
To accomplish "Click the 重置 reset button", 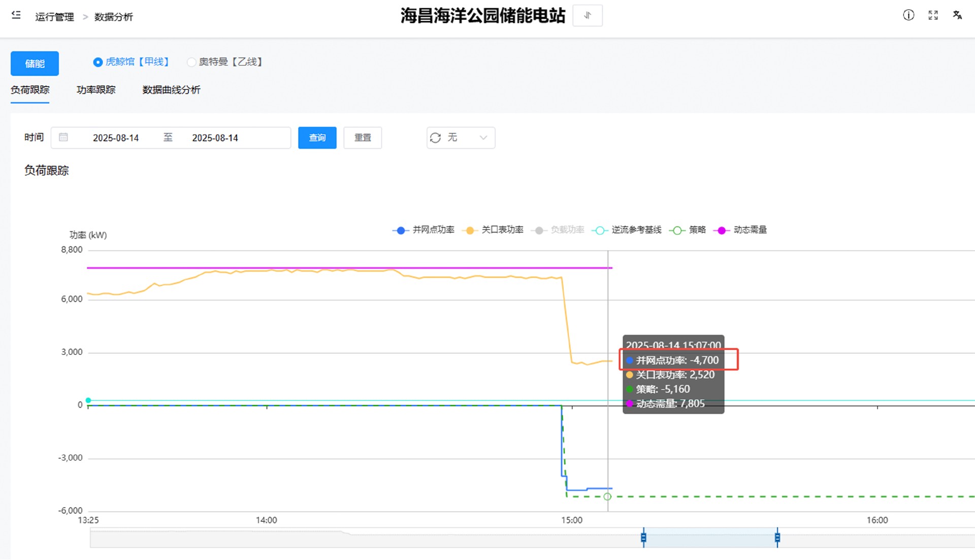I will click(363, 138).
